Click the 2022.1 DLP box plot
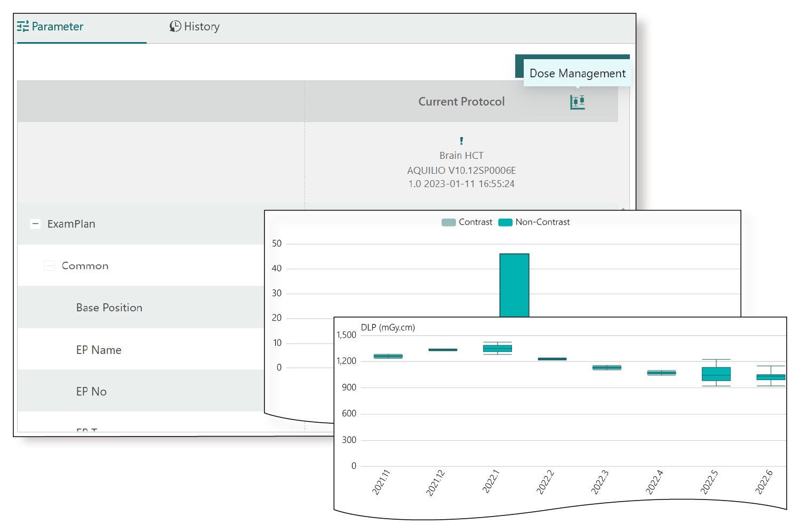 pyautogui.click(x=498, y=348)
